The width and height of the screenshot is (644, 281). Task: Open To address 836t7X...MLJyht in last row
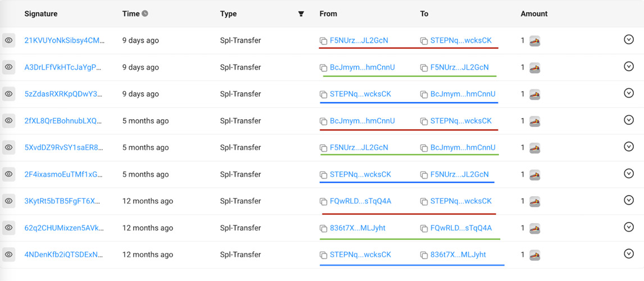[458, 254]
